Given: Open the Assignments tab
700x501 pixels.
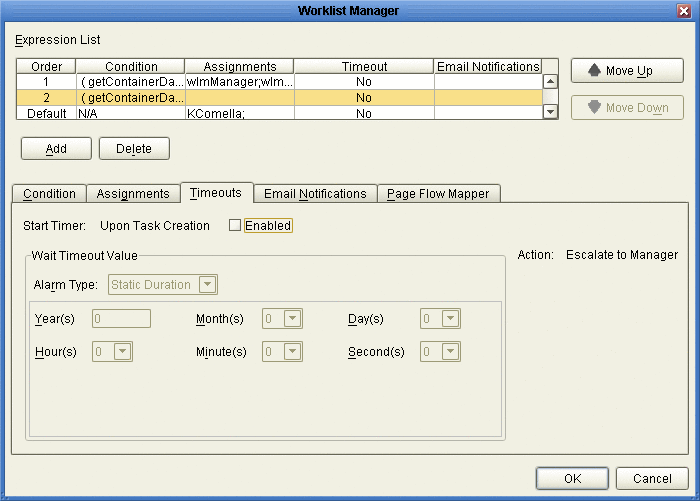Looking at the screenshot, I should [x=133, y=194].
